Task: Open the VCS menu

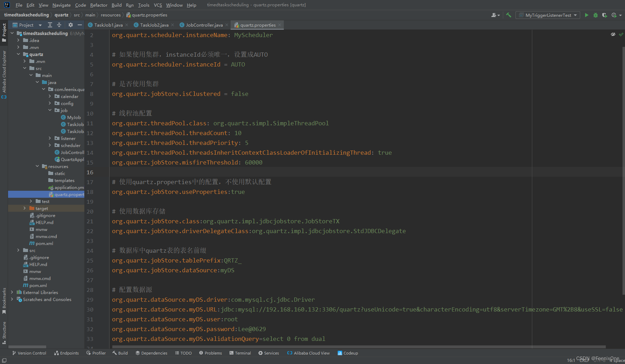Action: click(x=158, y=5)
